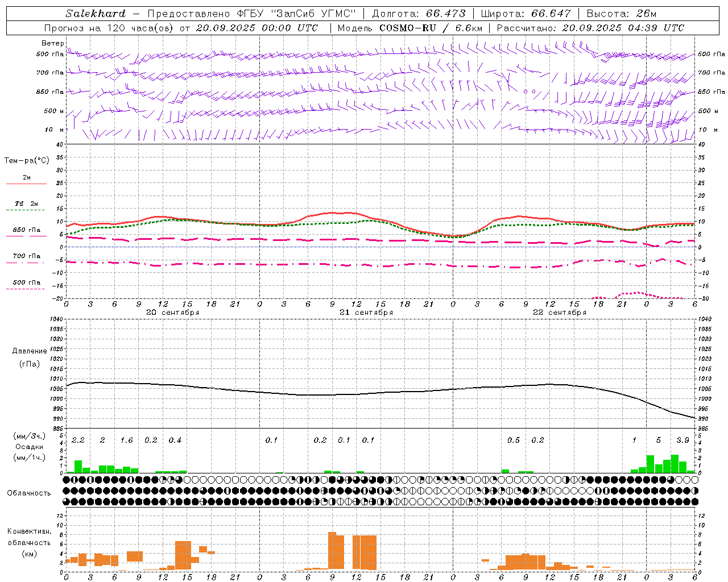Screen dimensions: 728x582
Task: Click the '1.6' precipitation amount value
Action: click(126, 440)
